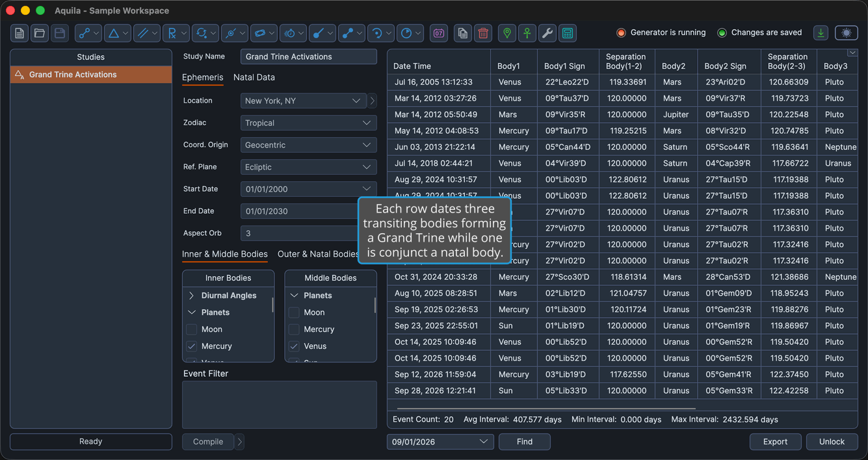The height and width of the screenshot is (460, 868).
Task: Click the floppy disk save icon
Action: point(60,33)
